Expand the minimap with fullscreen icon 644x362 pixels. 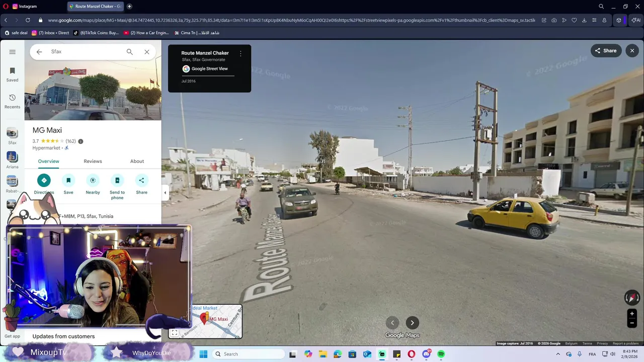click(x=174, y=333)
